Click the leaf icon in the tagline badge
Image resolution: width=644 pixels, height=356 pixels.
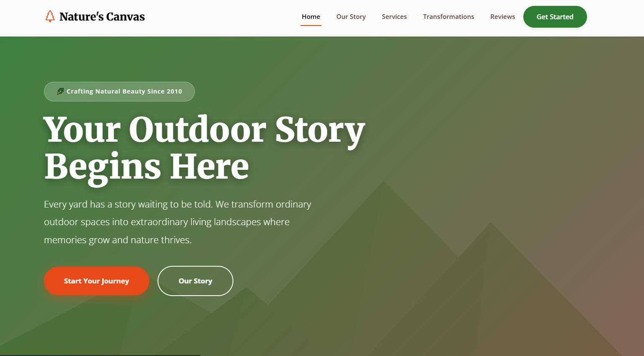coord(60,91)
